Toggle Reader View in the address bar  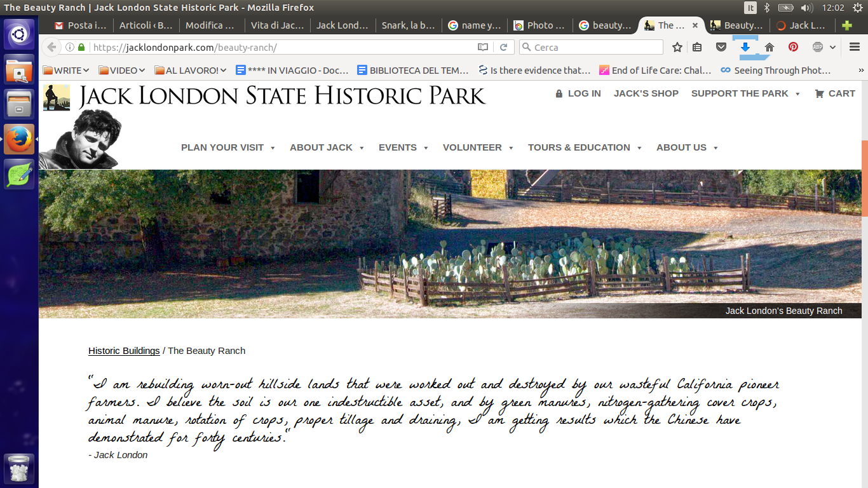click(x=483, y=47)
